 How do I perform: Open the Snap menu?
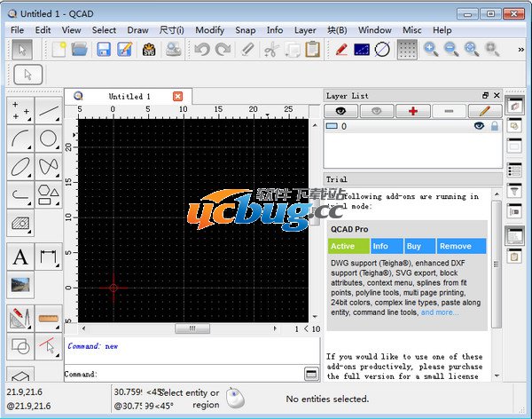(246, 30)
